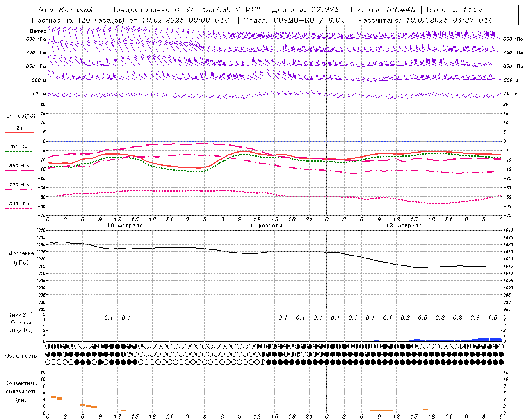Click the 'Ветер' wind panel label
The width and height of the screenshot is (525, 420).
[x=38, y=31]
